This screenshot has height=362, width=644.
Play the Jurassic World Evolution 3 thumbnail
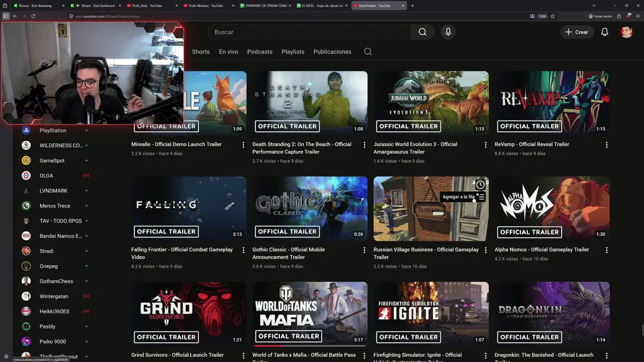pyautogui.click(x=431, y=103)
